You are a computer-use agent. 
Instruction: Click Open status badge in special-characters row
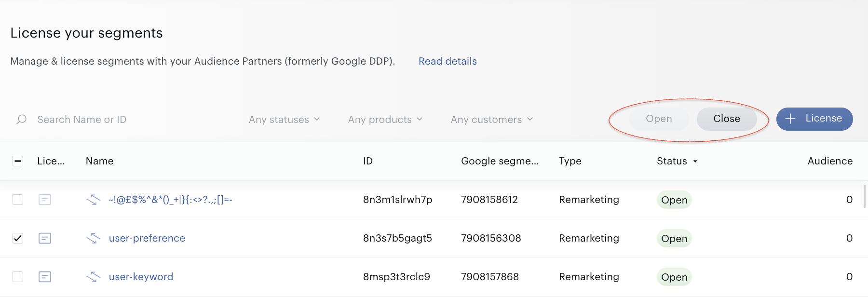(x=674, y=200)
